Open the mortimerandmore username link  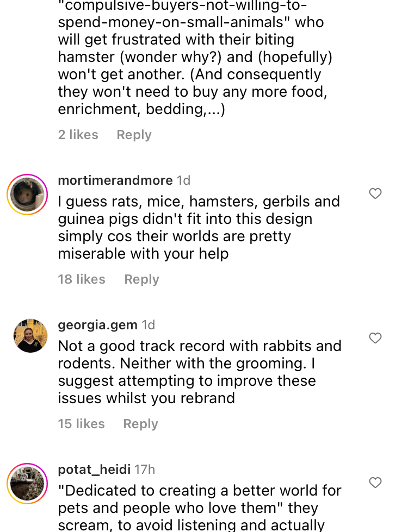click(115, 180)
